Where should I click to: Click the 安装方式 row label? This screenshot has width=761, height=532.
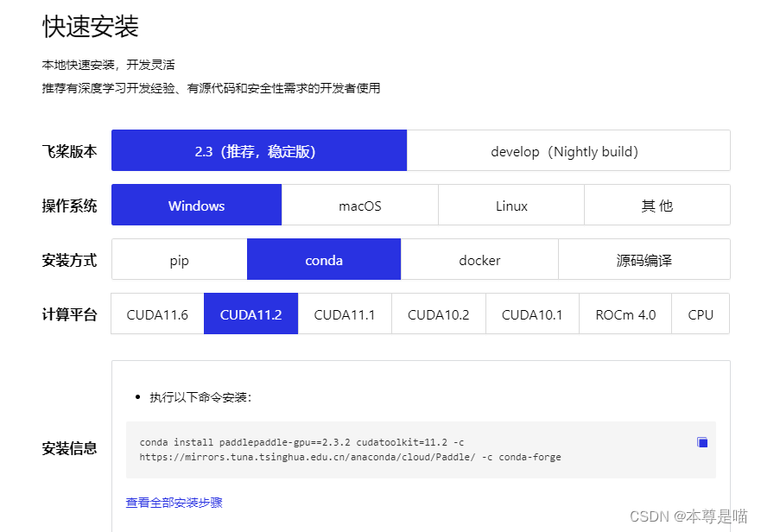pos(69,260)
